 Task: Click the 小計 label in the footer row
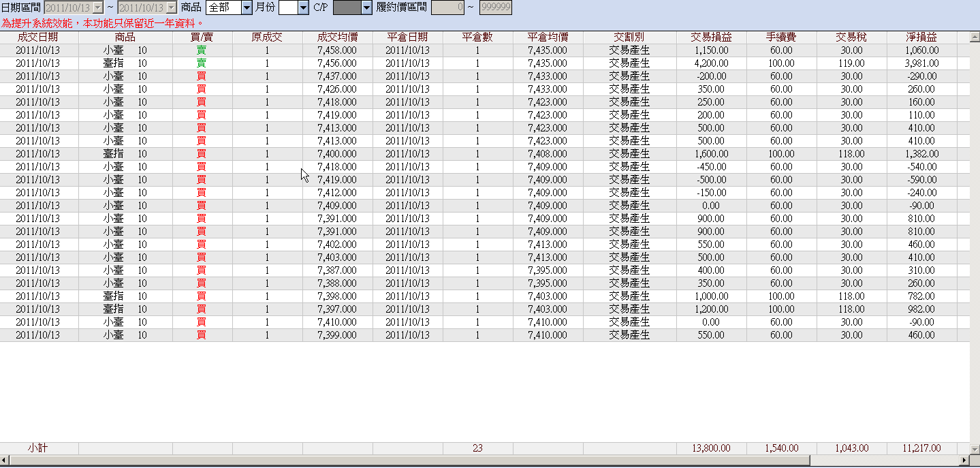[x=37, y=448]
